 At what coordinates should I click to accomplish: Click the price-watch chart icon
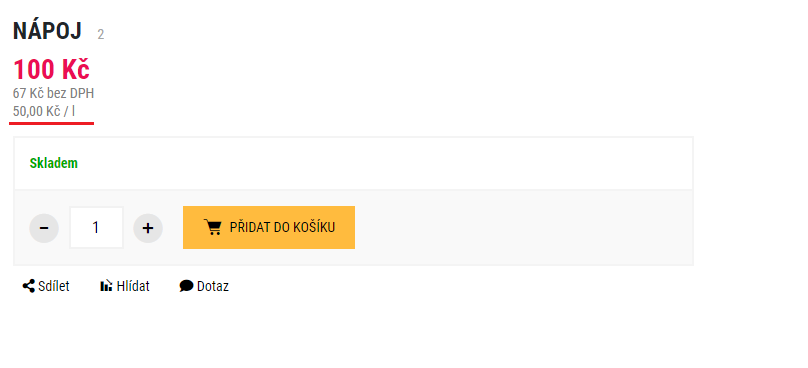[x=106, y=286]
